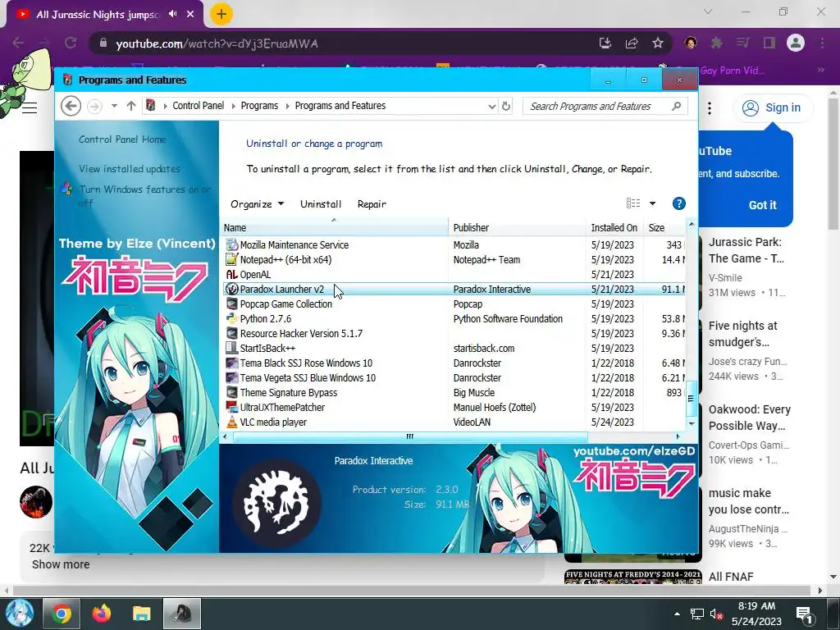840x630 pixels.
Task: Select the Paradox Launcher v2 icon
Action: (231, 290)
